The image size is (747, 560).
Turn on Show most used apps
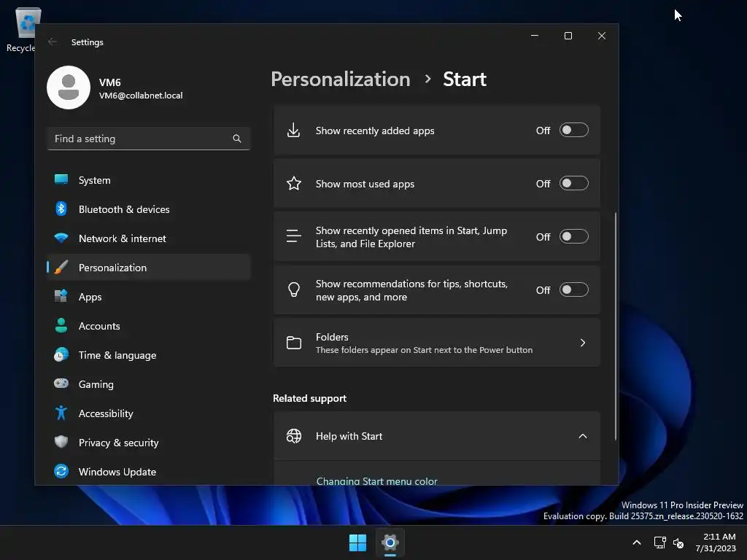tap(573, 183)
